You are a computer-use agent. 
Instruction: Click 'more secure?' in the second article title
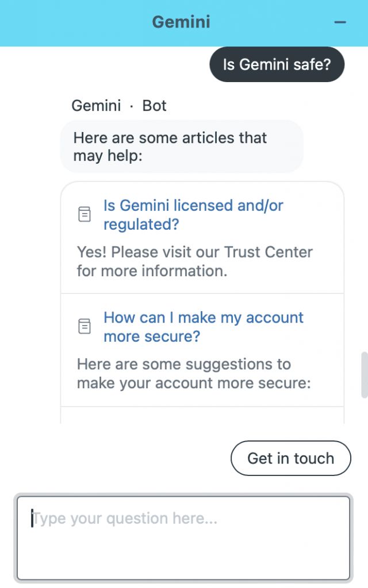[x=152, y=336]
